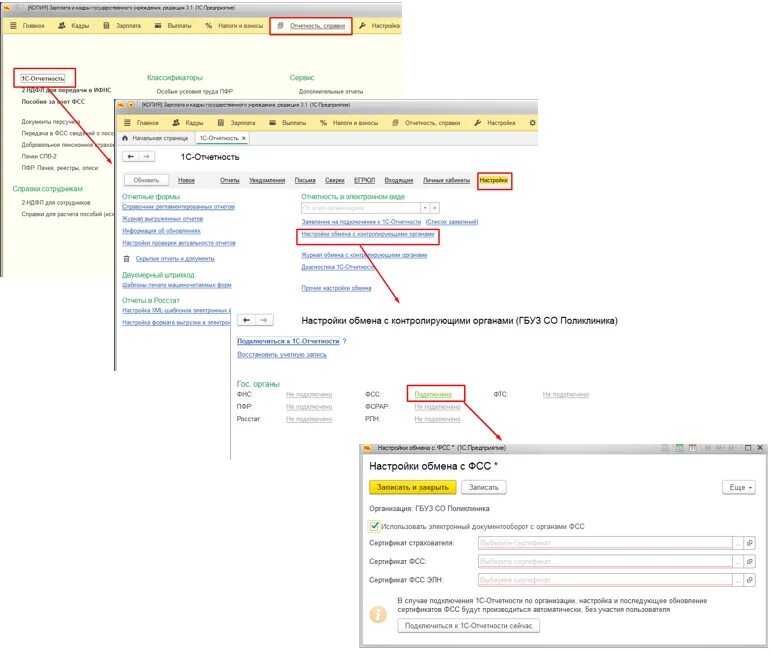Open Информация об обновлениях link
Viewport: 773px width, 653px height.
click(162, 231)
